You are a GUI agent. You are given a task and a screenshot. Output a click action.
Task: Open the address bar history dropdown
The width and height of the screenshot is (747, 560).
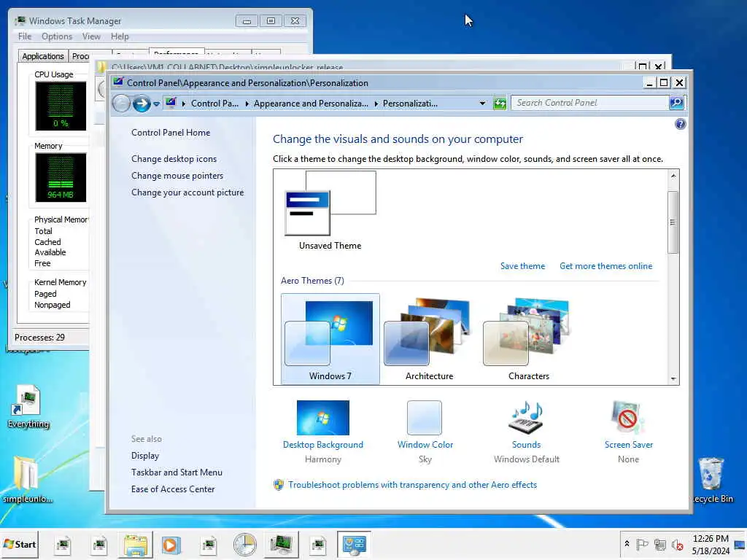(482, 104)
